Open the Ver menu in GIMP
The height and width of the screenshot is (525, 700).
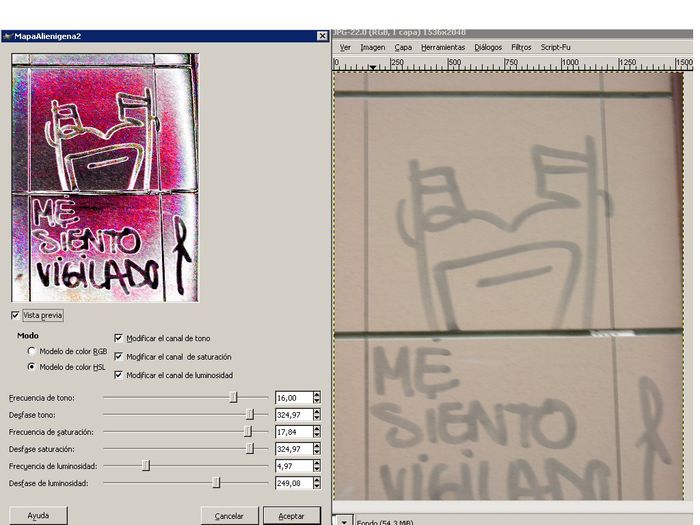tap(345, 47)
